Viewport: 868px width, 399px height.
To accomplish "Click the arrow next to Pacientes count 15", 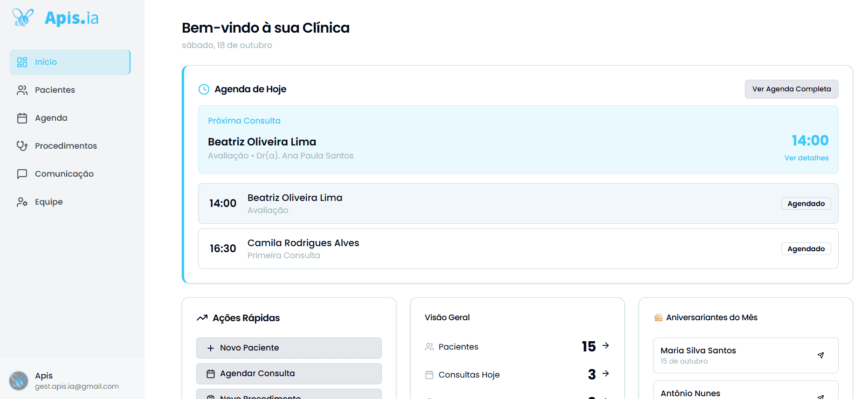I will 606,346.
